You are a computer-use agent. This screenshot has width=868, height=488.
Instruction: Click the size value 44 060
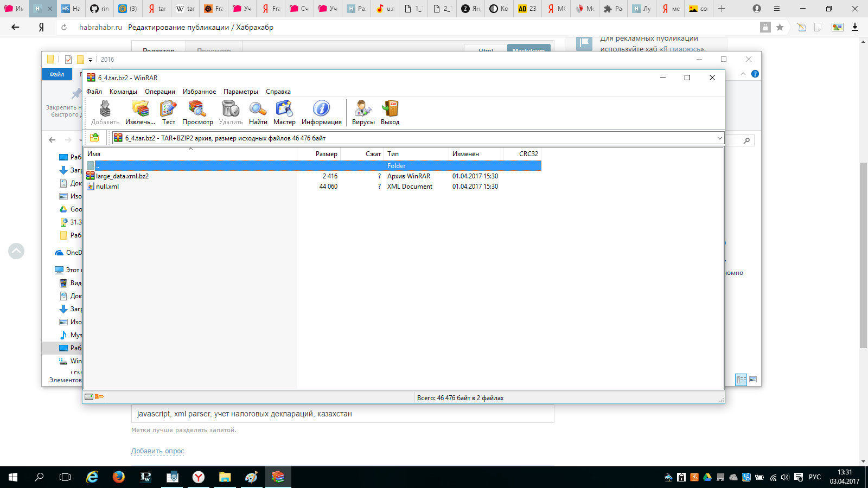328,187
